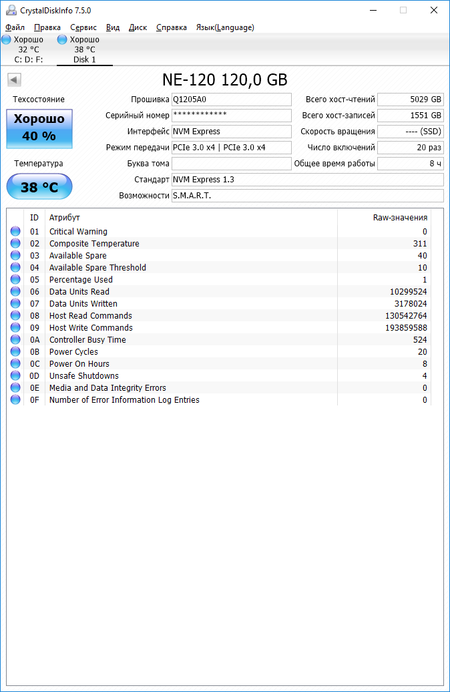Click the Возможности field S.M.A.R.T.

pyautogui.click(x=308, y=196)
